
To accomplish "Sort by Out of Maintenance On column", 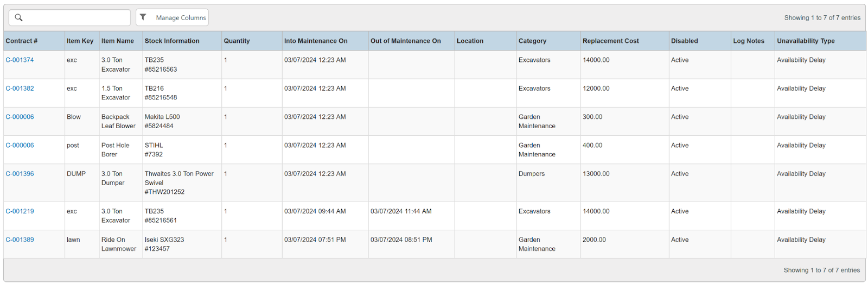I will pos(406,41).
